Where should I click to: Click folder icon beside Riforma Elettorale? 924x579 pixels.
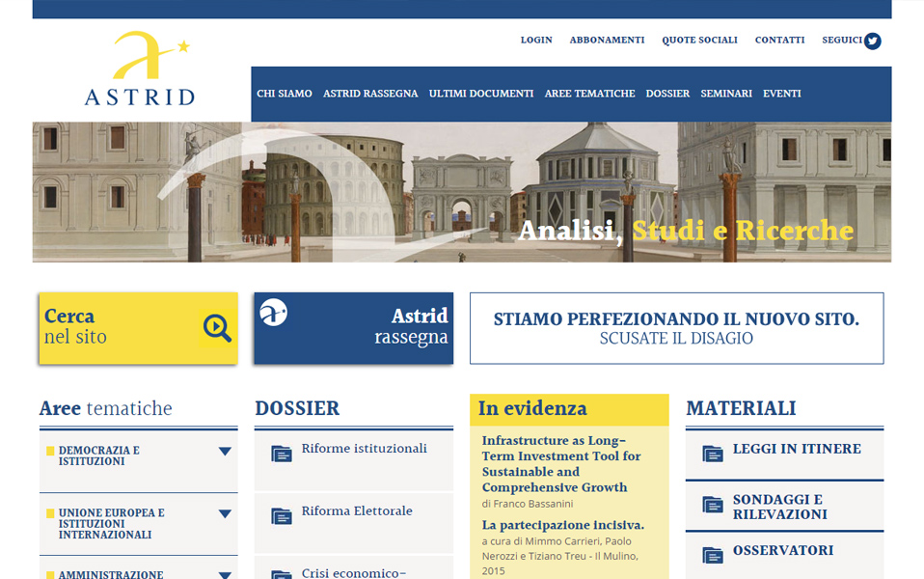282,516
